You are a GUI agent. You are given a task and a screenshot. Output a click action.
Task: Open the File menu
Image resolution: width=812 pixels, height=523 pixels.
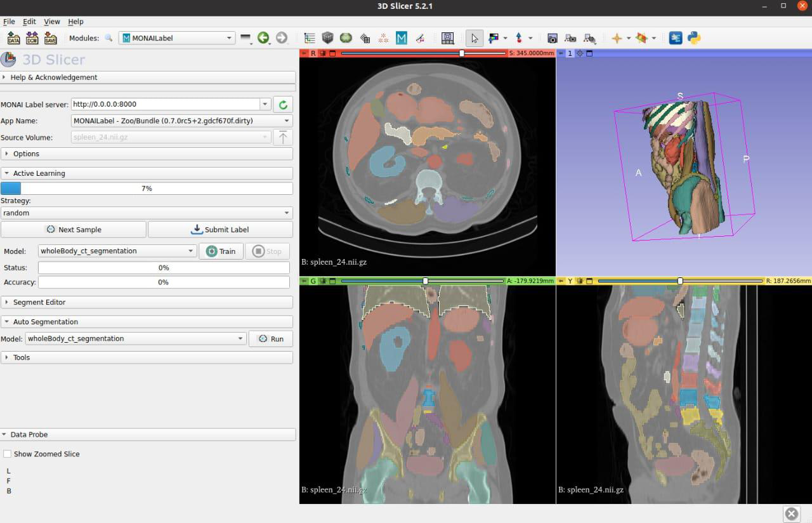9,22
